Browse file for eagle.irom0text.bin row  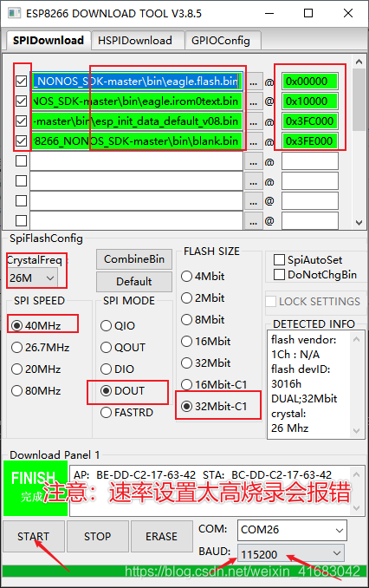click(254, 101)
